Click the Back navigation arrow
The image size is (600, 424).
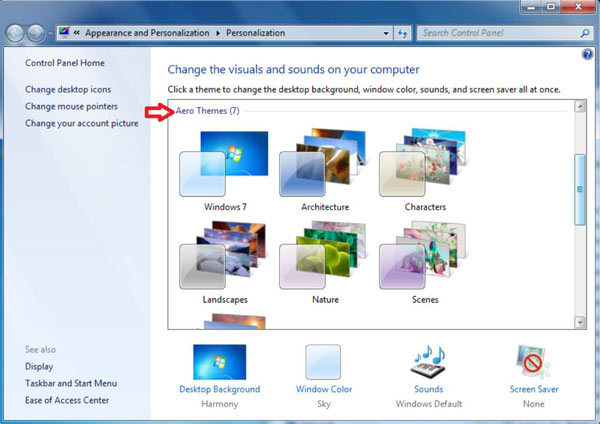click(15, 33)
